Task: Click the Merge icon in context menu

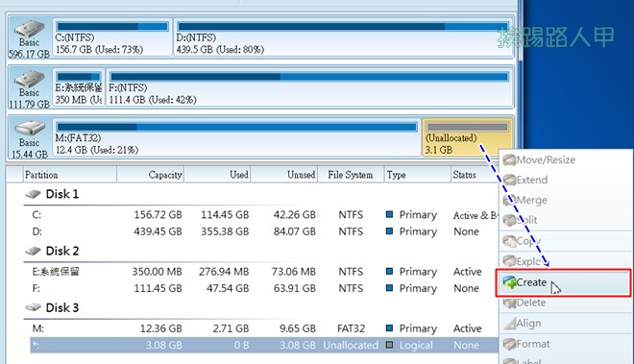Action: point(509,200)
